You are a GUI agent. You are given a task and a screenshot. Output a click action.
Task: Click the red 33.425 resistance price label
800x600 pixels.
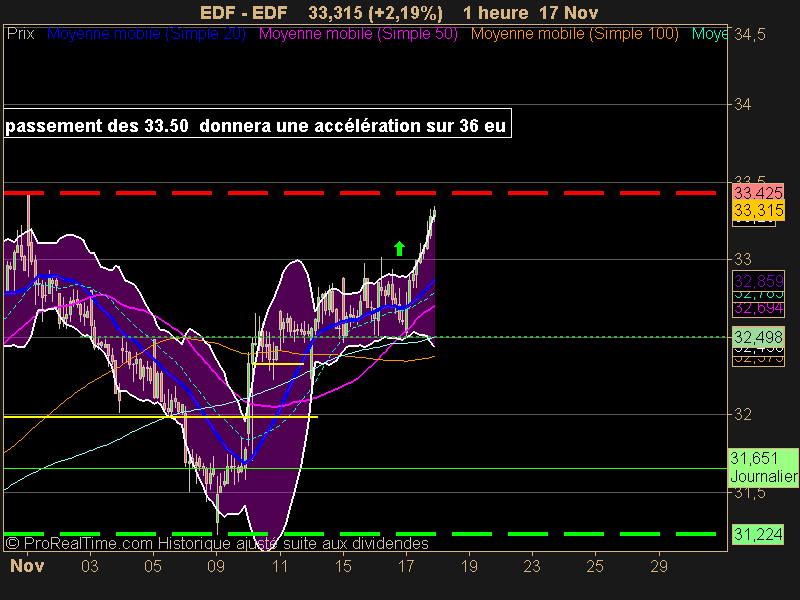(758, 193)
